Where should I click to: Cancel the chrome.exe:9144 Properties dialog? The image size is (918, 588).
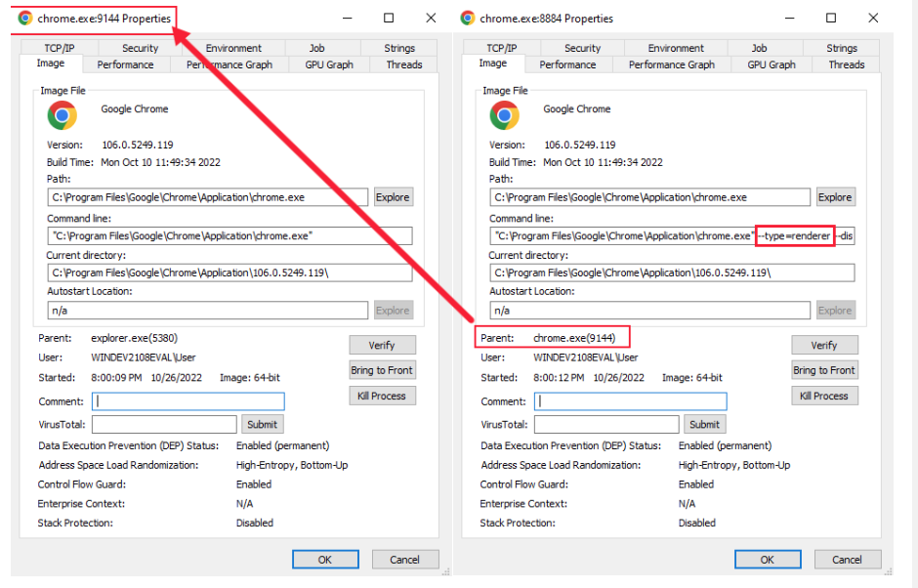pyautogui.click(x=405, y=560)
